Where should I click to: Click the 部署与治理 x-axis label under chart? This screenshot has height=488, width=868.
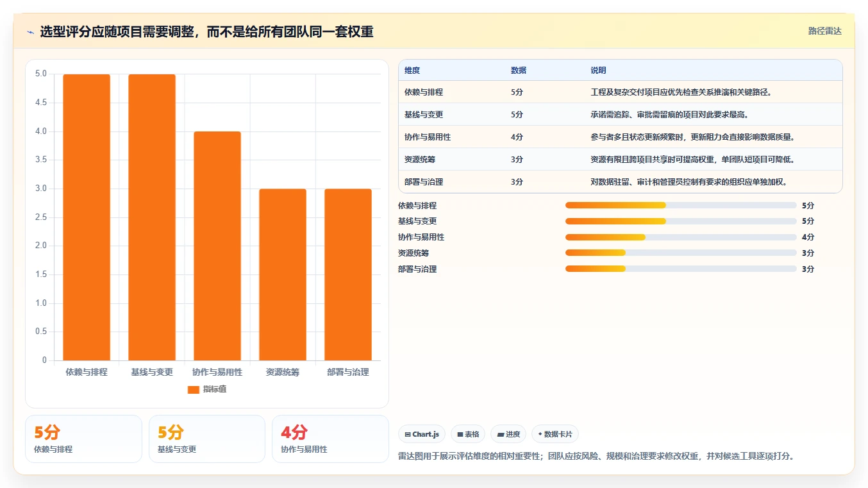click(x=348, y=372)
